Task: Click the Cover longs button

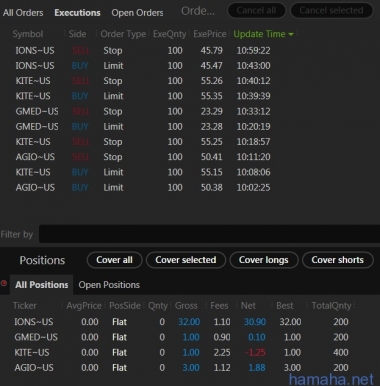Action: point(263,260)
